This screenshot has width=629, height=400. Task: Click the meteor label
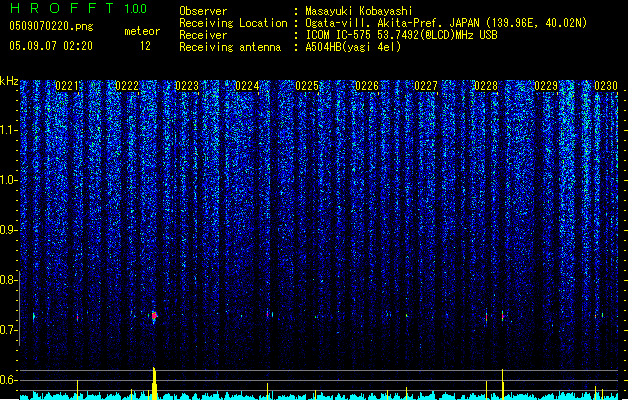click(142, 31)
